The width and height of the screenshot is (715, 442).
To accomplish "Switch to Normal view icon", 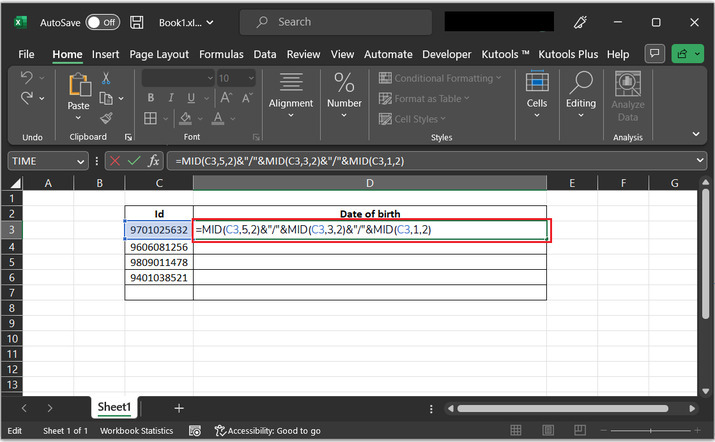I will (x=516, y=430).
